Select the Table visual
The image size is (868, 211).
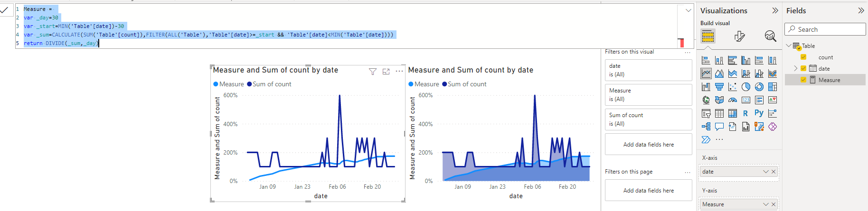click(x=719, y=113)
